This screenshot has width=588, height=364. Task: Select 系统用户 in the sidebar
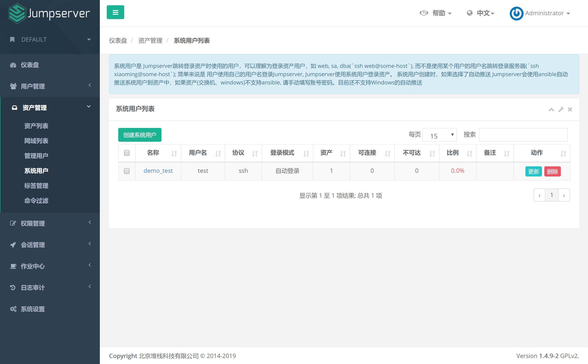point(36,171)
